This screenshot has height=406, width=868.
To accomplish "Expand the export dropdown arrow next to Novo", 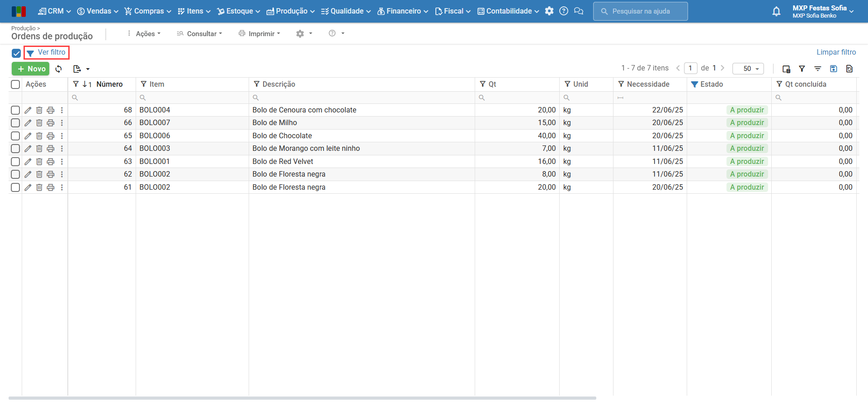I will pos(88,69).
